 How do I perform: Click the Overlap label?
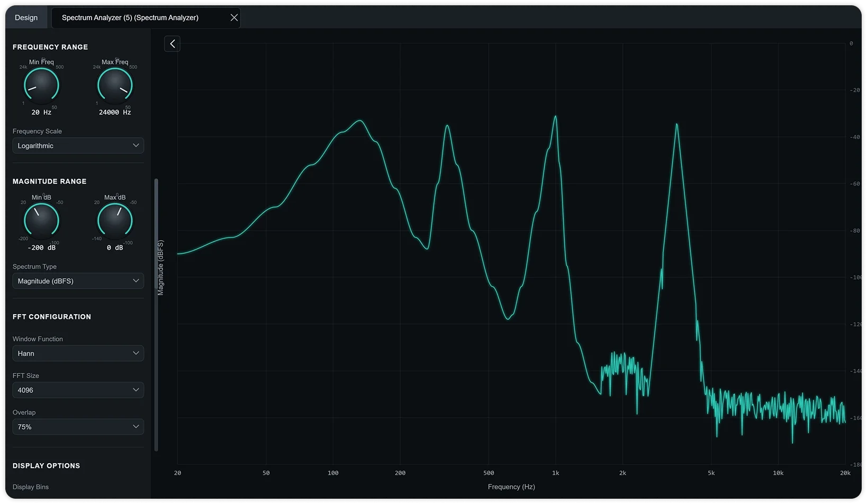click(24, 413)
